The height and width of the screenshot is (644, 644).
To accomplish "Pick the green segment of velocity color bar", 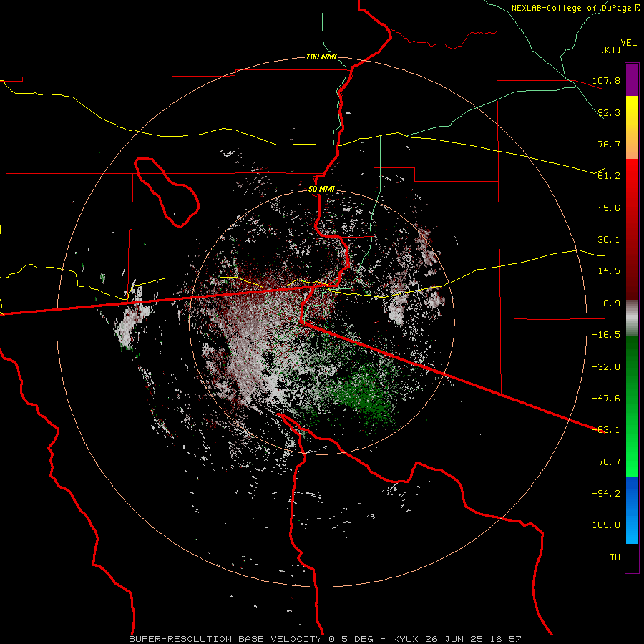I will click(632, 406).
